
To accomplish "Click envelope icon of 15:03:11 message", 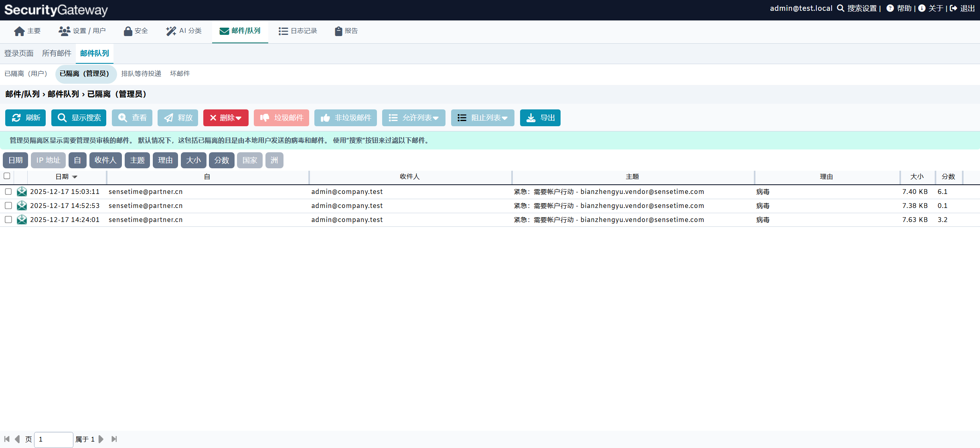I will tap(22, 192).
